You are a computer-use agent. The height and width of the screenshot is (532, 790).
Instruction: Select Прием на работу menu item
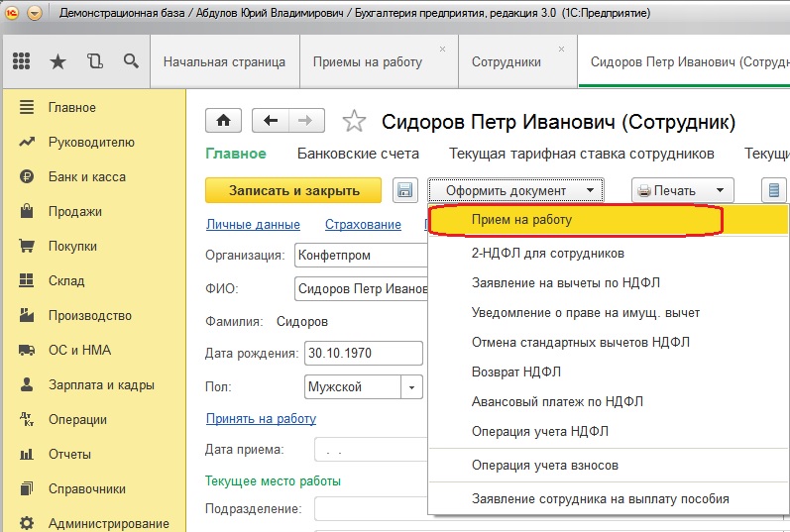608,220
